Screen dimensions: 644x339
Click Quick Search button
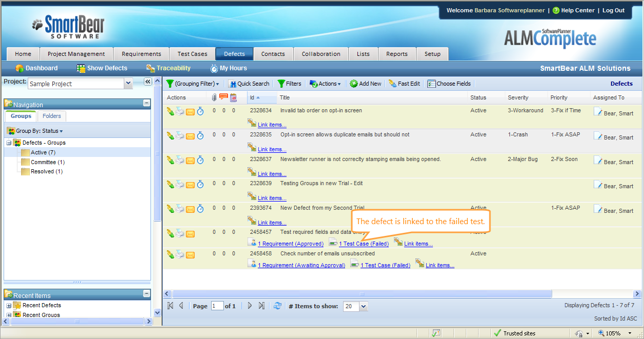pyautogui.click(x=249, y=84)
